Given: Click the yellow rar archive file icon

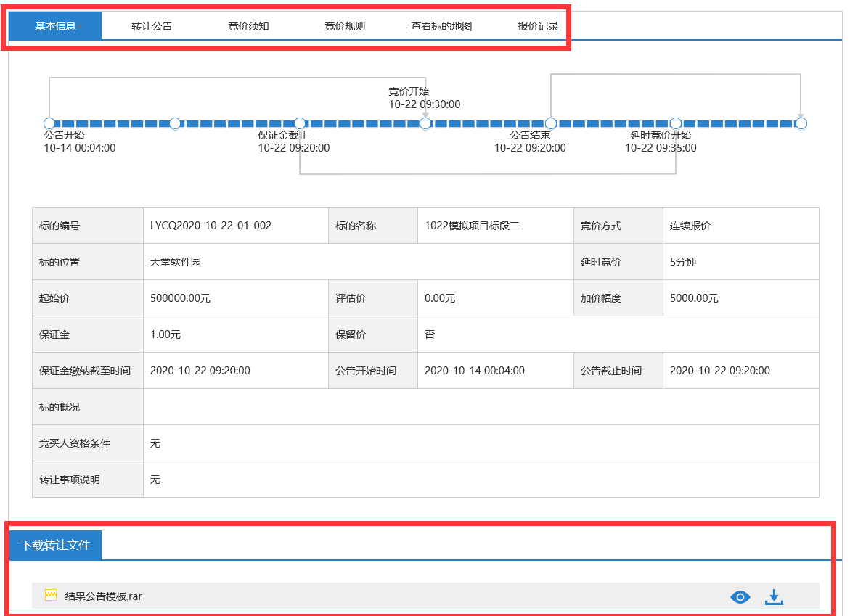Looking at the screenshot, I should [50, 596].
